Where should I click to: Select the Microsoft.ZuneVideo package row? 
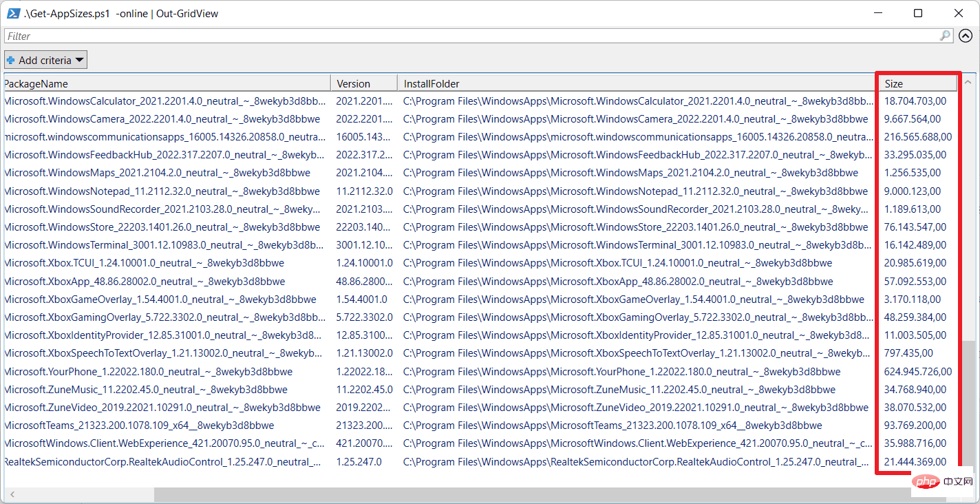coord(482,407)
